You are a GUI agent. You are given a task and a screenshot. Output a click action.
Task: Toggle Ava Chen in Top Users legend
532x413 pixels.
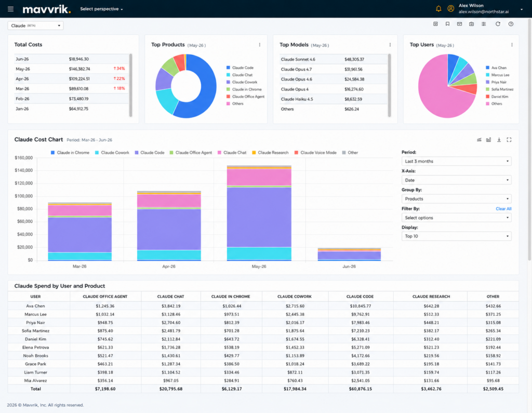click(496, 68)
